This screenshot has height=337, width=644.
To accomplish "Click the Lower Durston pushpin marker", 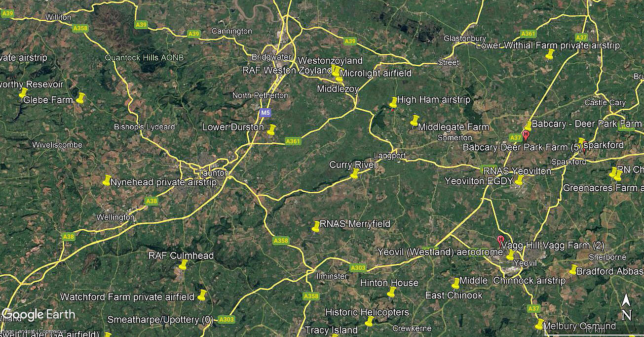I will (x=271, y=129).
